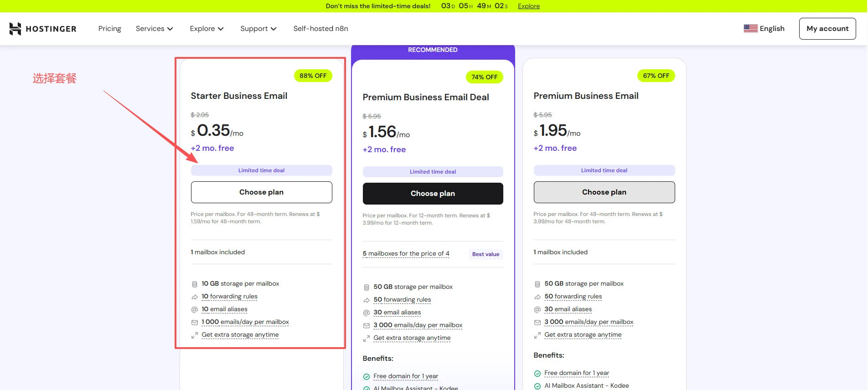Open the My account button
Image resolution: width=868 pixels, height=390 pixels.
[x=827, y=29]
